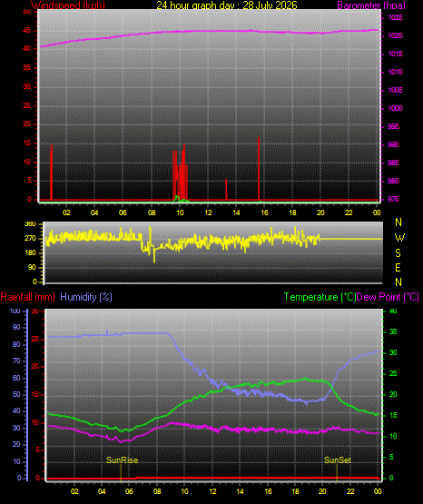
Task: Click the Windspeed (kph) axis title
Action: tap(68, 5)
